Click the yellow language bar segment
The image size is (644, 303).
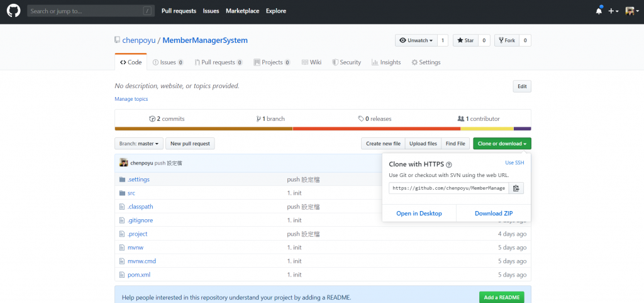pos(487,129)
